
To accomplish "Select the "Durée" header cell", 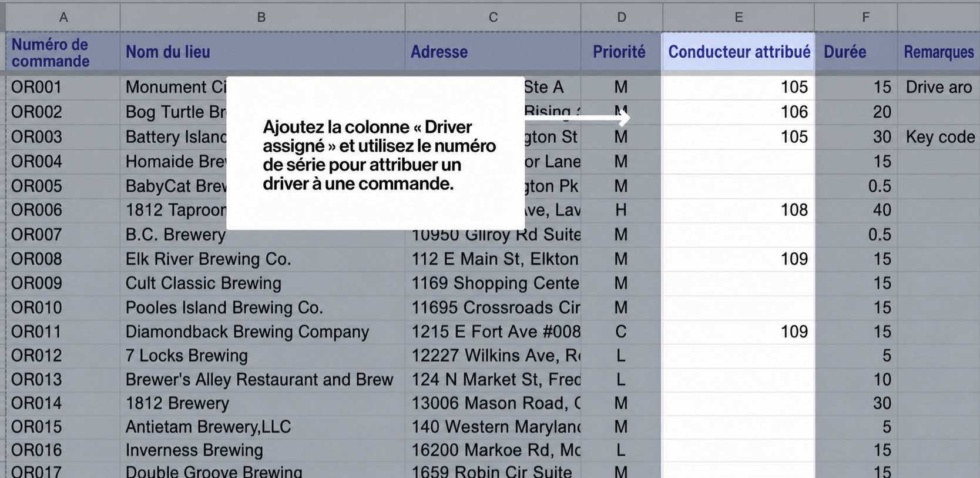I will tap(856, 52).
